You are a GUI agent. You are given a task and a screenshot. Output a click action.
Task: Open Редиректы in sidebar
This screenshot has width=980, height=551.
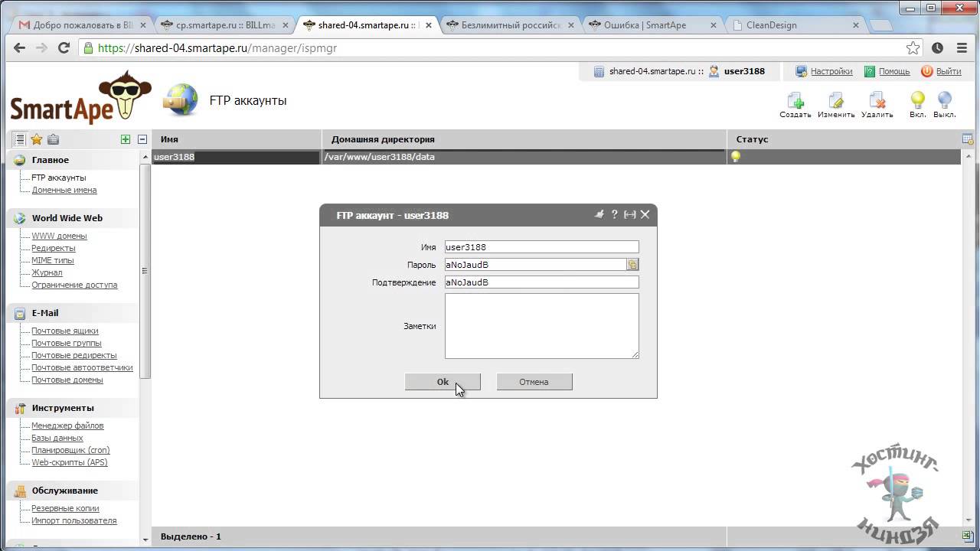tap(54, 248)
